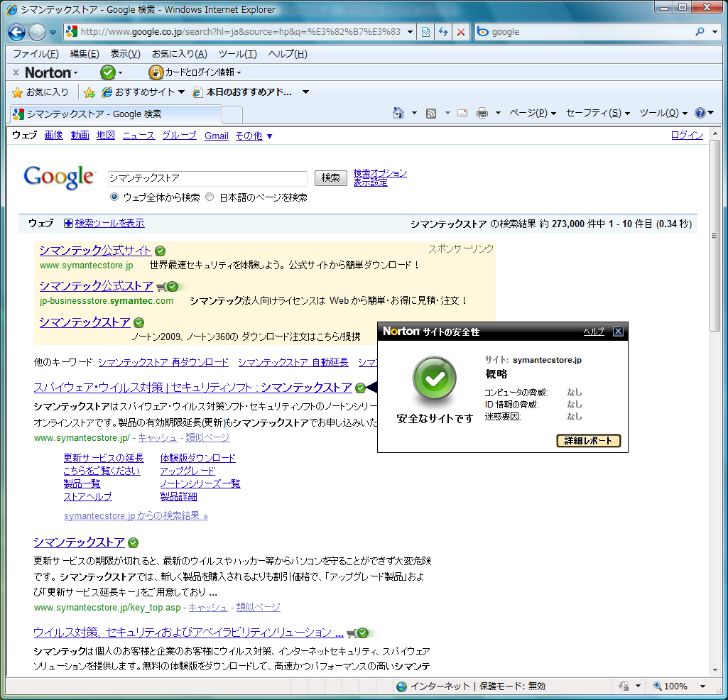
Task: Click the scrollbar down arrow
Action: pyautogui.click(x=715, y=670)
